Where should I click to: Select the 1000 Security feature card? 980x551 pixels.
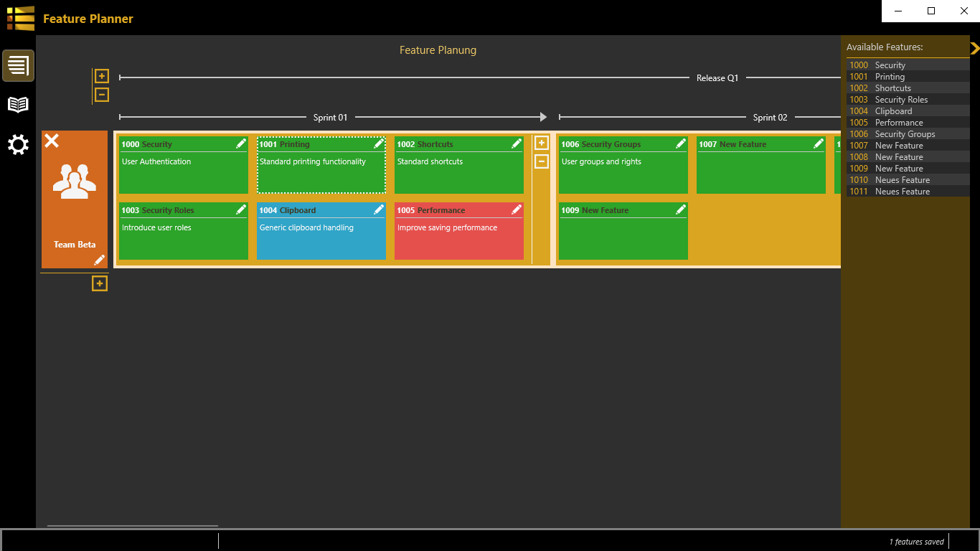[x=184, y=165]
